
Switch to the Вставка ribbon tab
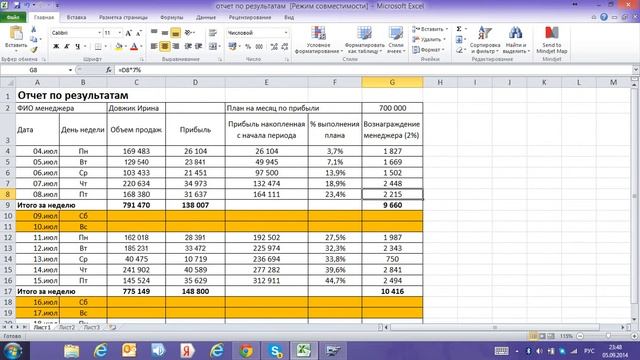tap(76, 18)
